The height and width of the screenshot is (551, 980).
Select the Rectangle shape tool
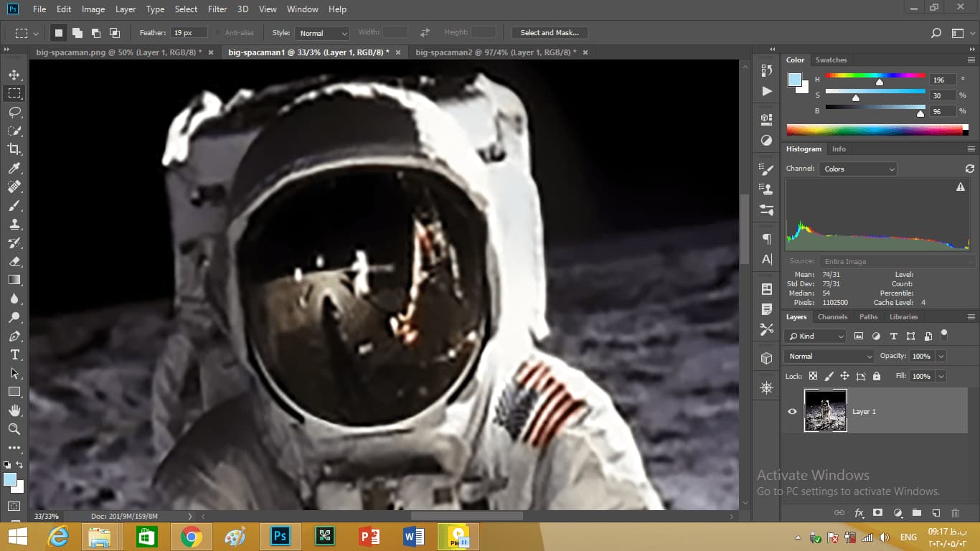[x=14, y=392]
